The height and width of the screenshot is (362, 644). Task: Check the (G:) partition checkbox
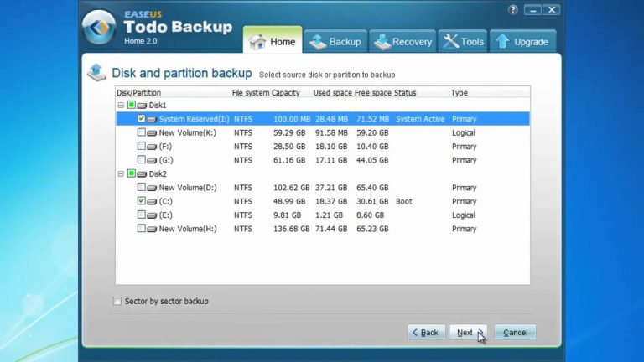[141, 159]
